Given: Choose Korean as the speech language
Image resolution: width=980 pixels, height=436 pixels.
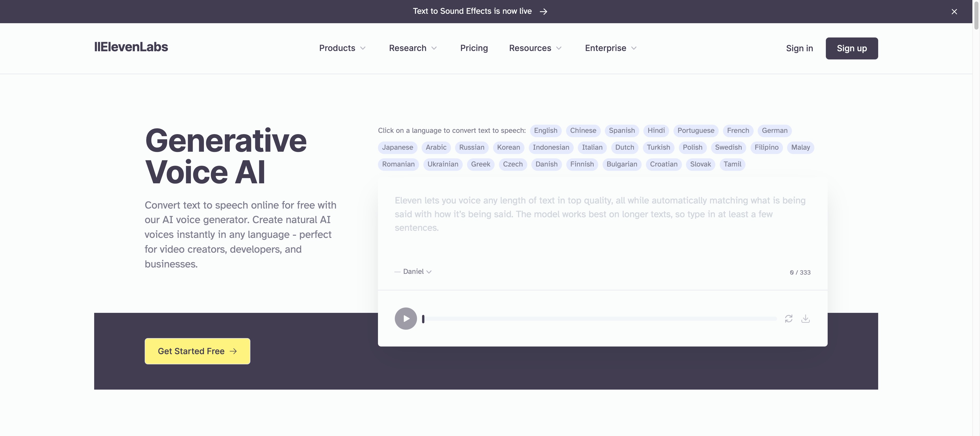Looking at the screenshot, I should coord(508,147).
